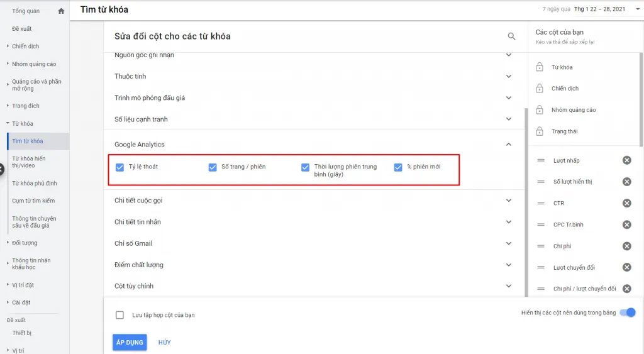Viewport: 644px width, 354px height.
Task: Remove the Chi phí column
Action: [x=627, y=246]
